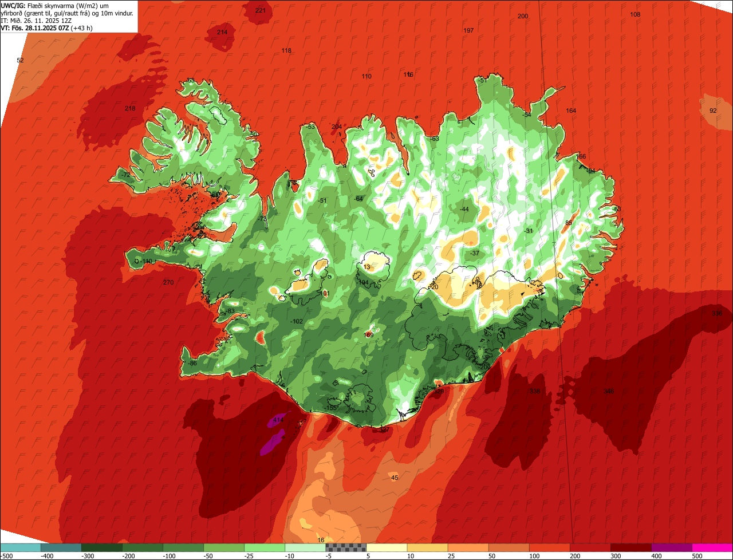Image resolution: width=733 pixels, height=560 pixels.
Task: Click the flux value 52 at the left edge
Action: (20, 60)
